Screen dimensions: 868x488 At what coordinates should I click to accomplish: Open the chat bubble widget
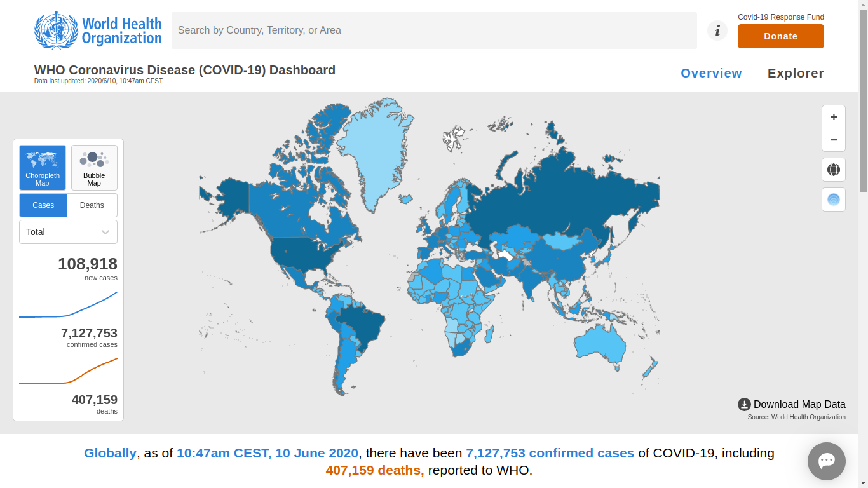pos(827,461)
